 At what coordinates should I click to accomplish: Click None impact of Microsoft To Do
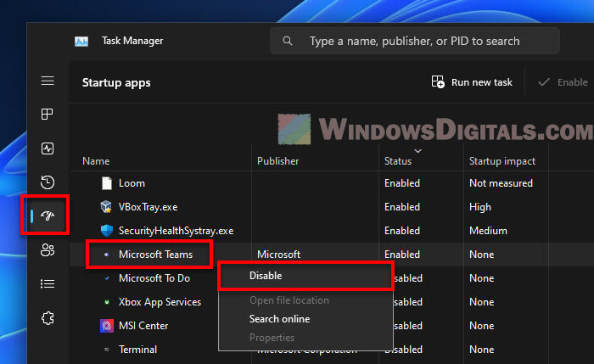(481, 278)
